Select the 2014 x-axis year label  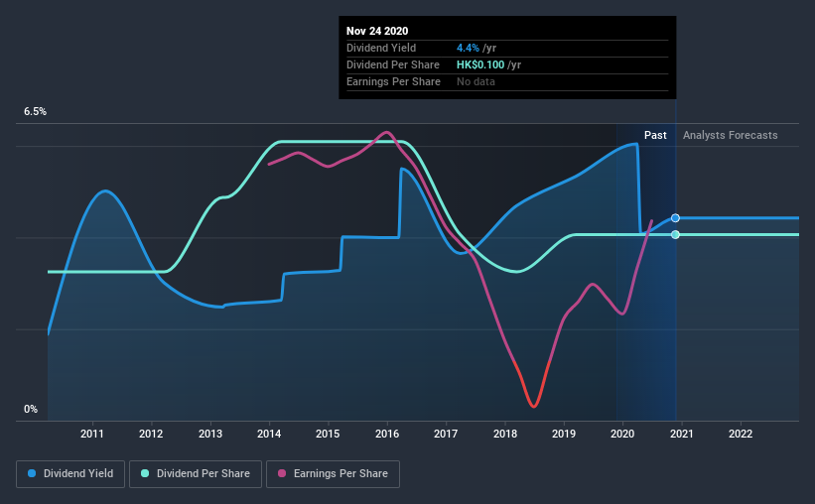coord(269,434)
